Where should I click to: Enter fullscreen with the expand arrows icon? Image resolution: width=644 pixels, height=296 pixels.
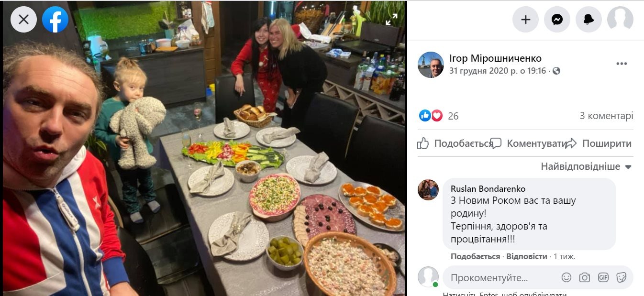tap(391, 19)
